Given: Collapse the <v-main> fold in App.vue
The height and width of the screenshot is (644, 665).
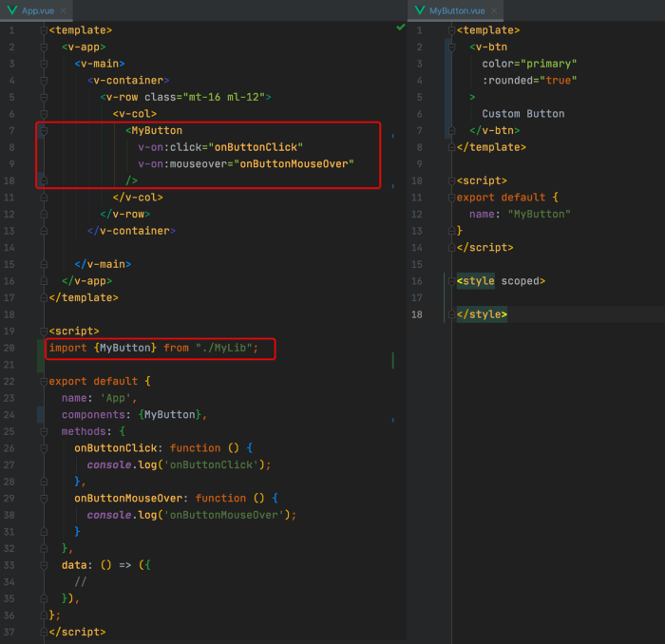Looking at the screenshot, I should (x=44, y=64).
